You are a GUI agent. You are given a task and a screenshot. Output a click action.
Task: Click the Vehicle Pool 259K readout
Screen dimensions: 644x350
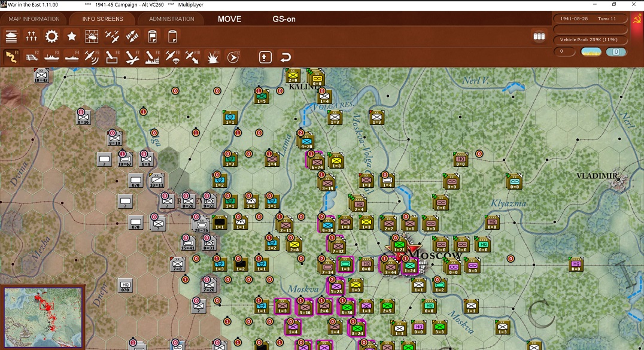589,40
